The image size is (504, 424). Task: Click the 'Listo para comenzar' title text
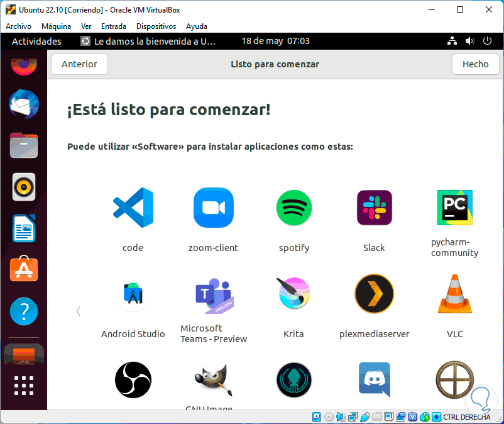coord(275,64)
